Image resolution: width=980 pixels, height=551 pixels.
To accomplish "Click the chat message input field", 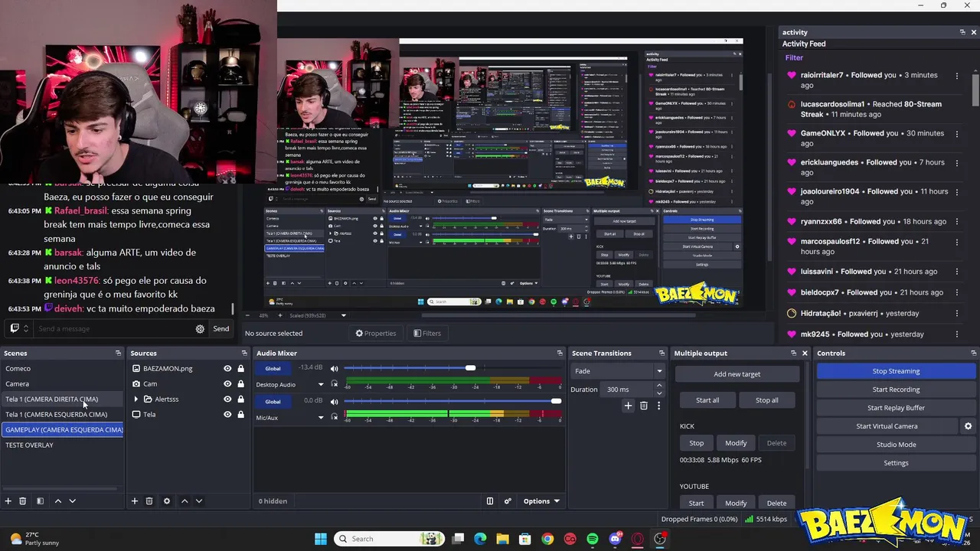I will [113, 329].
